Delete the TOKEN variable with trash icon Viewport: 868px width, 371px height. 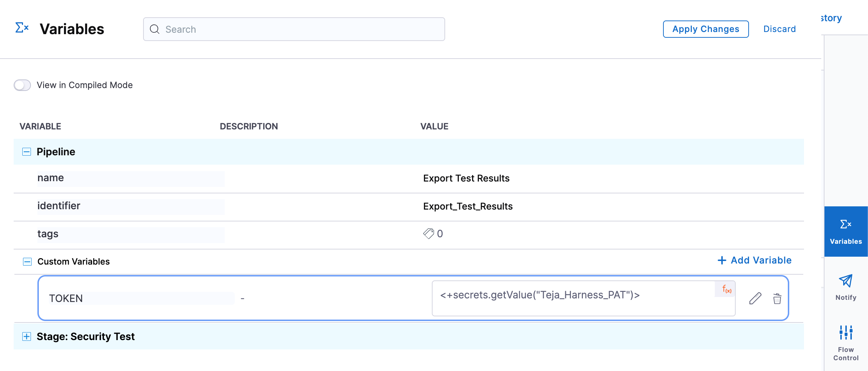coord(777,298)
